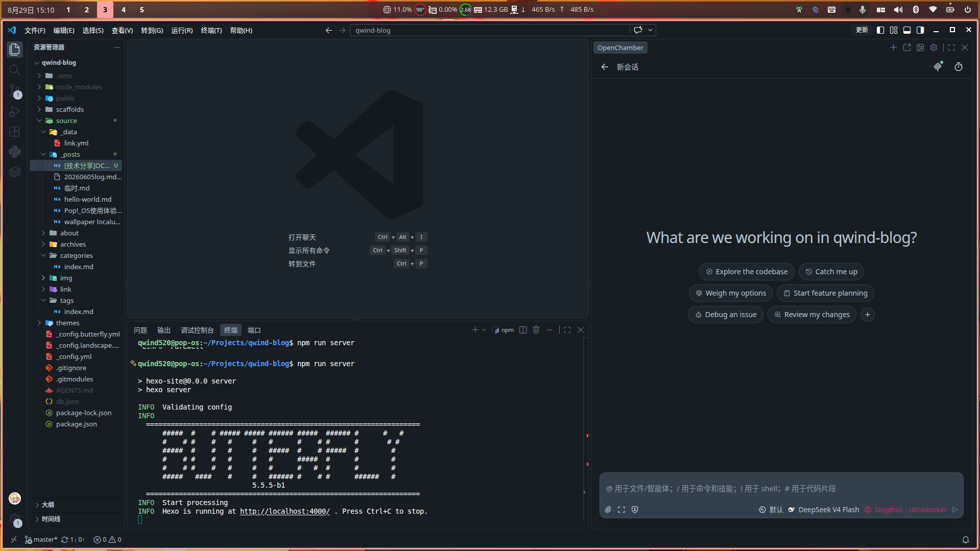Focus the OpenChamber chat input field
Image resolution: width=980 pixels, height=551 pixels.
tap(781, 489)
